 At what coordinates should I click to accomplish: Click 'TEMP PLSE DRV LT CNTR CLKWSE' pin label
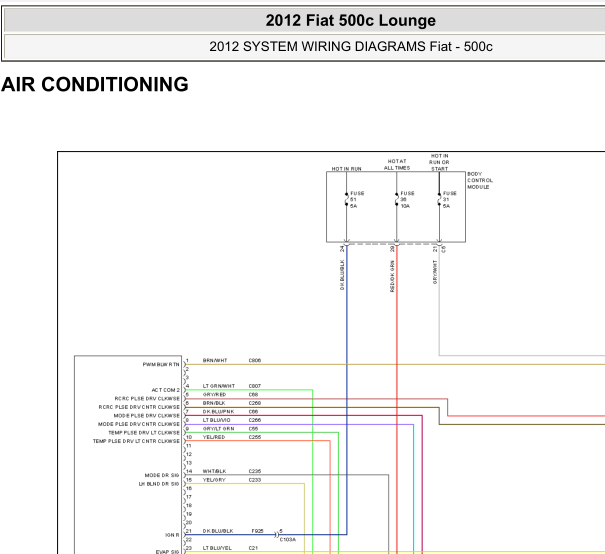click(x=136, y=441)
